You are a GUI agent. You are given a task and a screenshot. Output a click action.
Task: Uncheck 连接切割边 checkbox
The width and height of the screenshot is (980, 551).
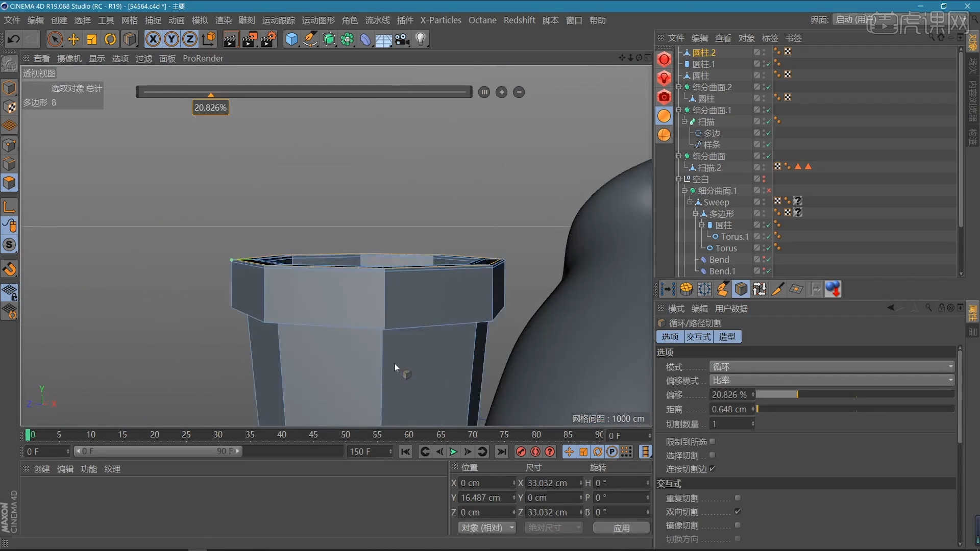click(712, 468)
